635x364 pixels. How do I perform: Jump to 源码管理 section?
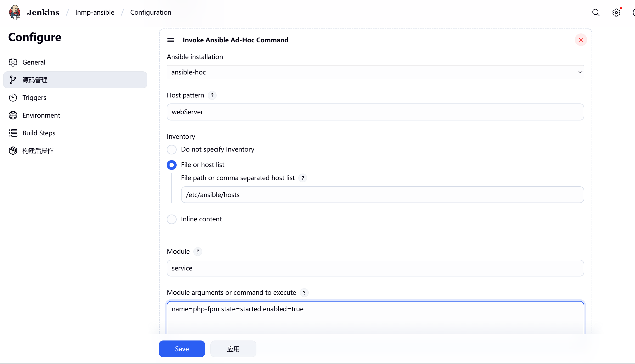tap(35, 80)
